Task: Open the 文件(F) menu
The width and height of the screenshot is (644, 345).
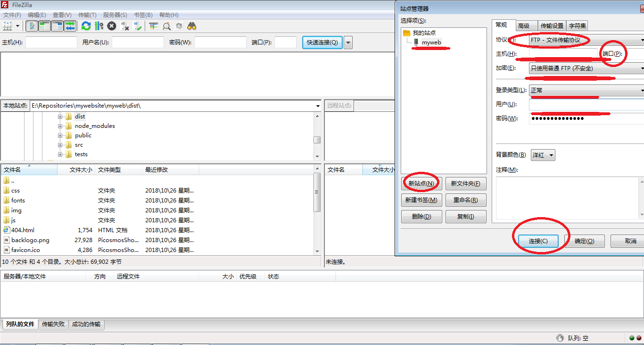Action: click(12, 15)
